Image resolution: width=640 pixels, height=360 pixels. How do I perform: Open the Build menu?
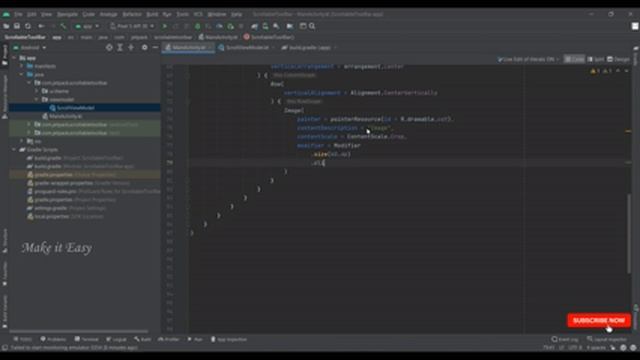pyautogui.click(x=152, y=14)
